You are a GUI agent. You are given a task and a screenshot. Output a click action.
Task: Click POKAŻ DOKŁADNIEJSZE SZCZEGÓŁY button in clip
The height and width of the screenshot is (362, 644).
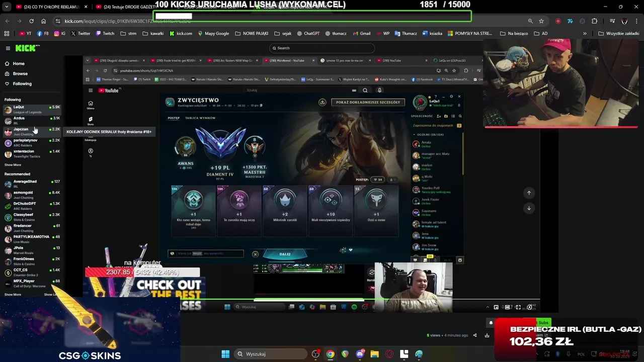coord(368,102)
